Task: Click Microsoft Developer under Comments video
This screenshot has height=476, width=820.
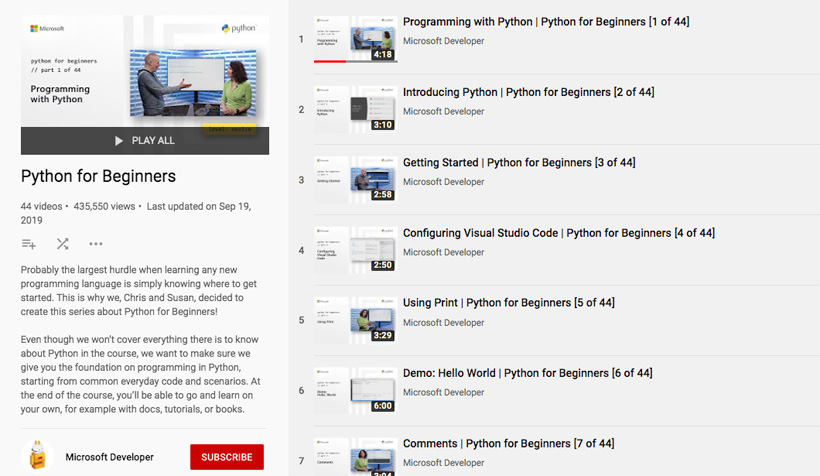Action: tap(443, 463)
